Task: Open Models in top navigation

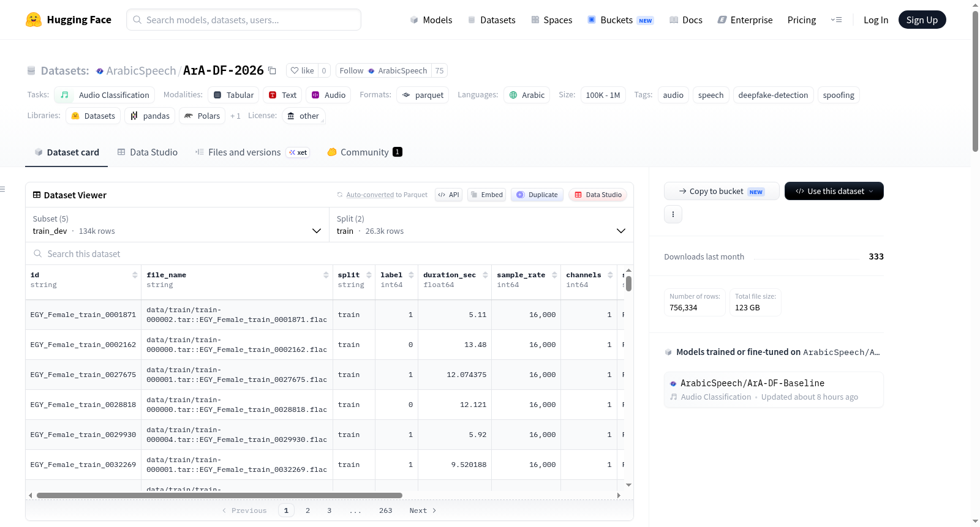Action: point(431,20)
